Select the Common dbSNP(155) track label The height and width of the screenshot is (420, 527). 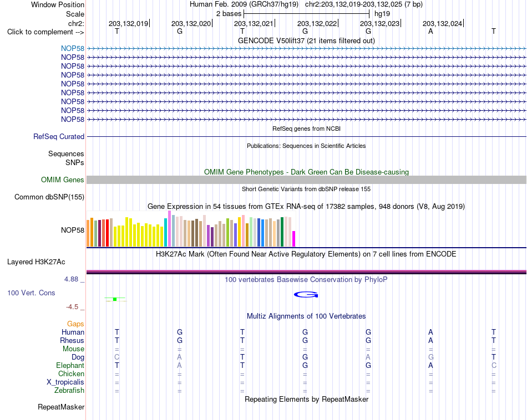point(49,197)
